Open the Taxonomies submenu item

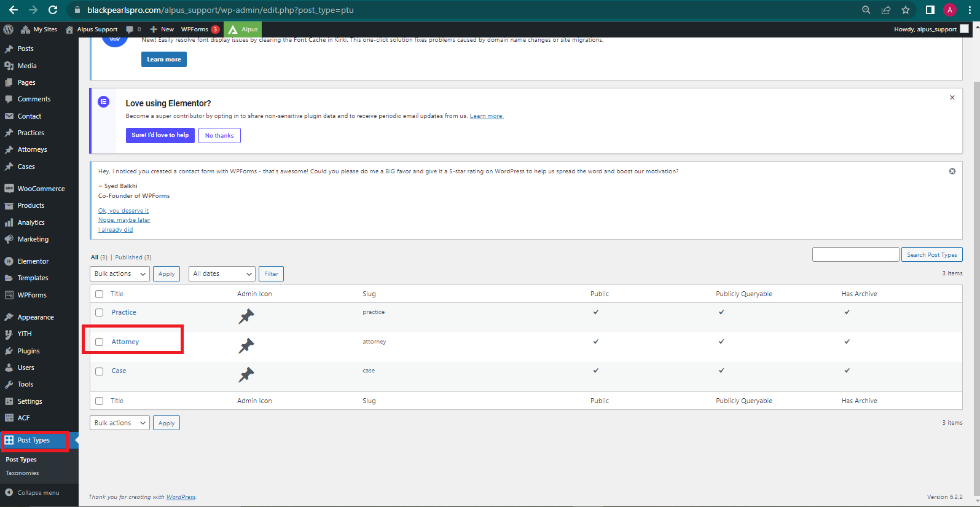coord(22,473)
